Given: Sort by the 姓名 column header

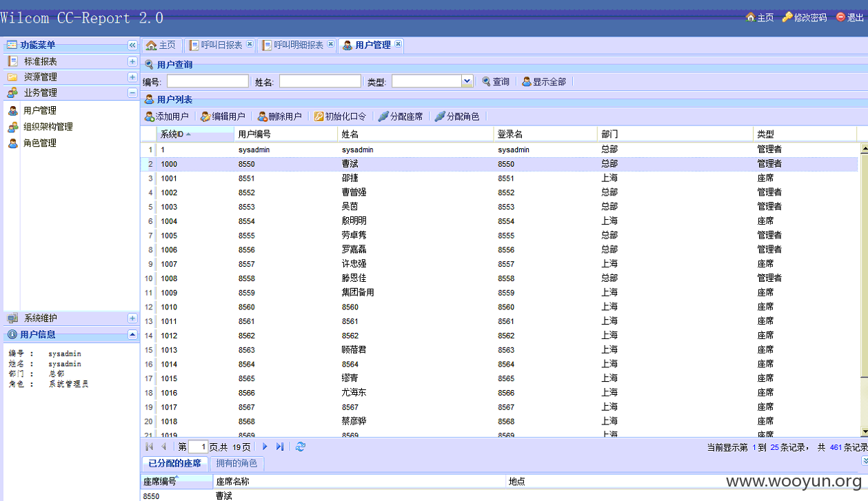Looking at the screenshot, I should coord(416,134).
